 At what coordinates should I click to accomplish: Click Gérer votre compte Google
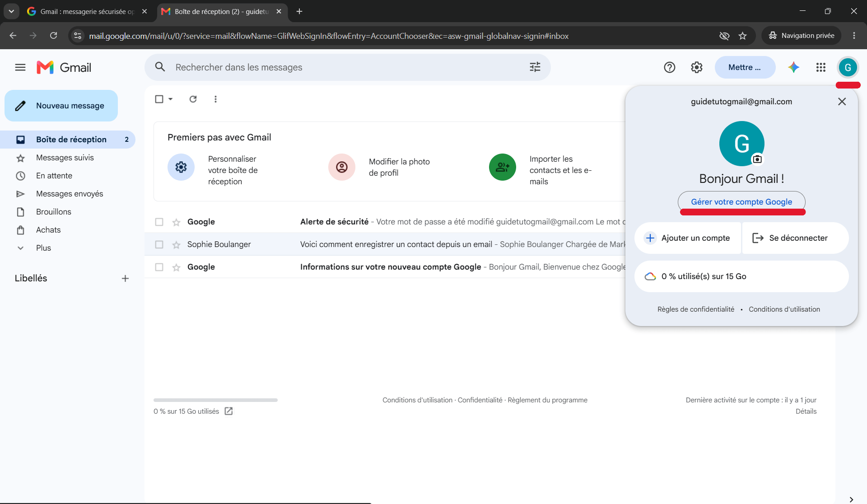tap(741, 202)
